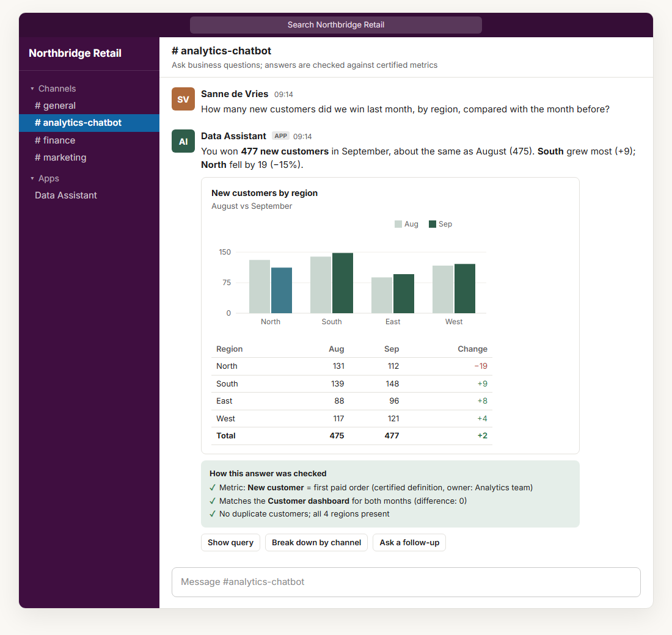Collapse the Channels section arrow
672x635 pixels.
(x=32, y=89)
